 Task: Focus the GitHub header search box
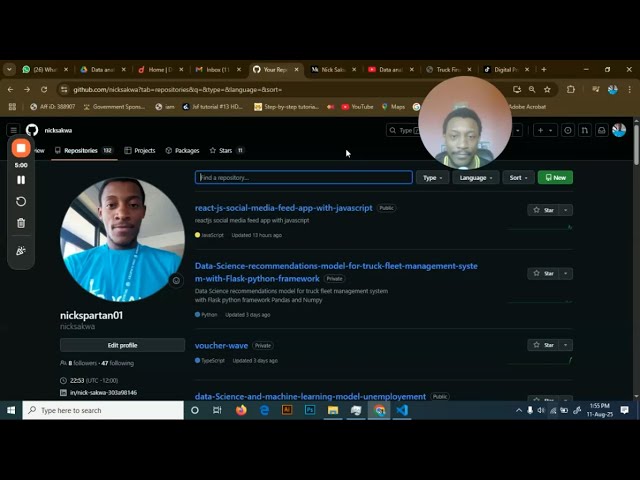pyautogui.click(x=403, y=130)
